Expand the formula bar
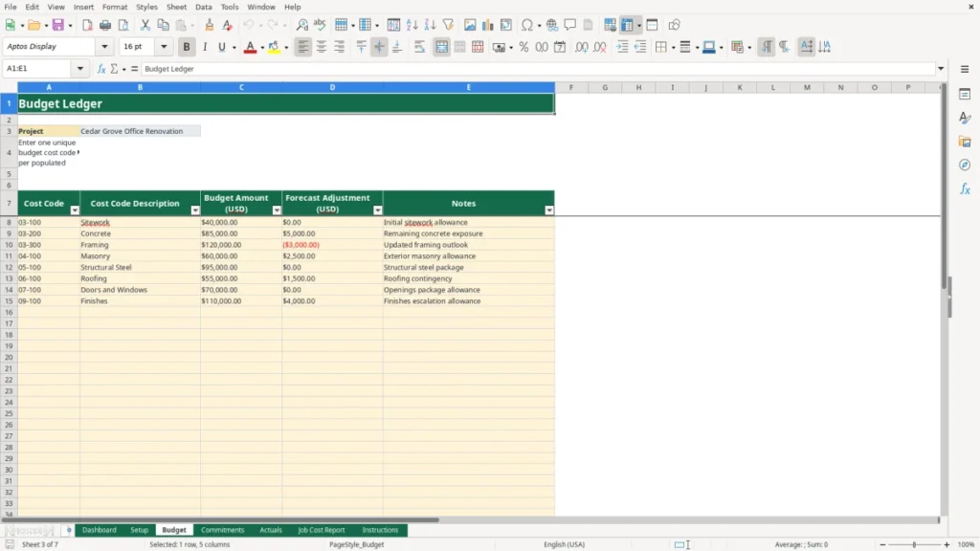Viewport: 980px width, 551px height. coord(941,69)
